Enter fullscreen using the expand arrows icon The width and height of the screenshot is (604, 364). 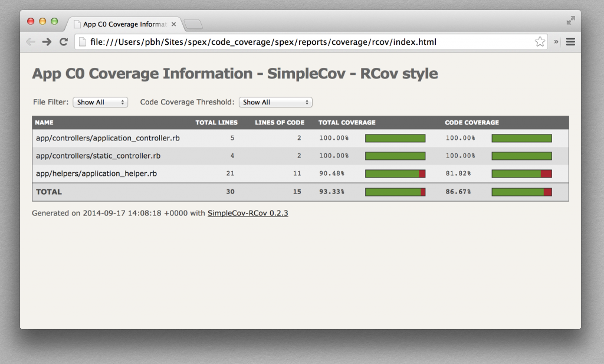point(571,21)
